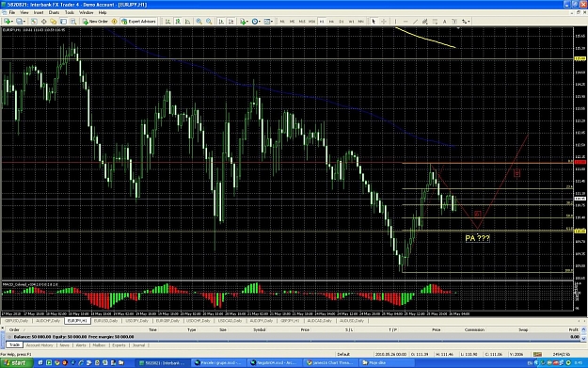Open the Tools menu
Viewport: 588px width, 368px height.
tap(70, 12)
